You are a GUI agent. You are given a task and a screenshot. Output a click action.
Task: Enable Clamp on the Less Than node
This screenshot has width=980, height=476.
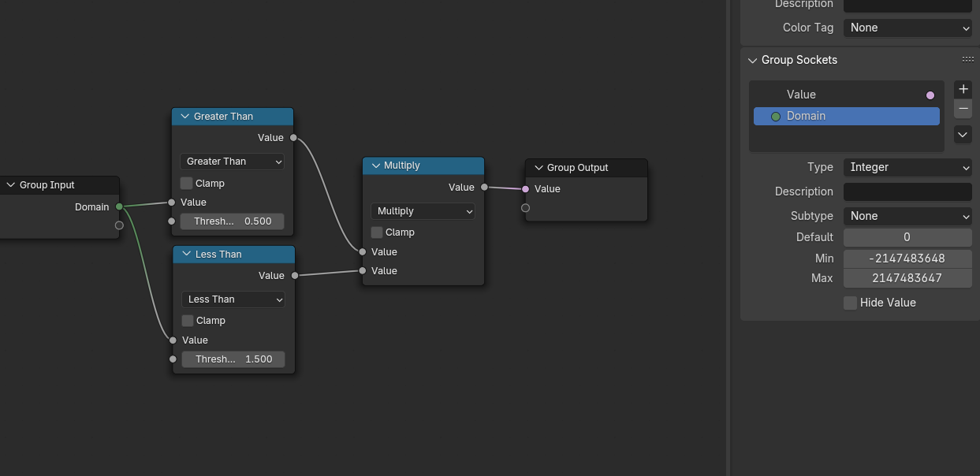click(x=188, y=321)
